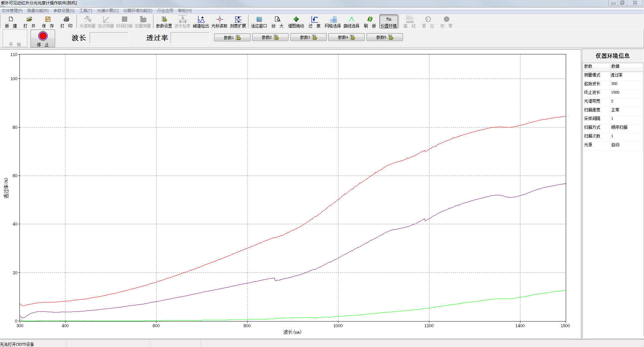Screen dimensions: 644x347
Task: Enable the 谱图拖动 pan tool
Action: [x=296, y=21]
